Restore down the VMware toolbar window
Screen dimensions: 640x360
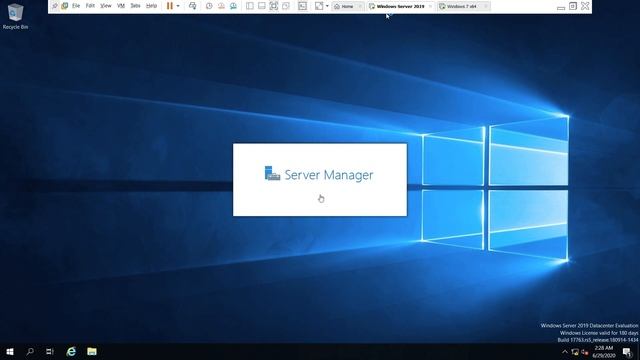click(x=573, y=6)
